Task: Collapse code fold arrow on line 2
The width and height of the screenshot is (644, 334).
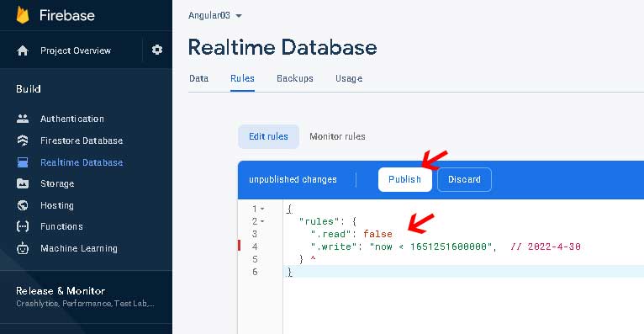Action: pos(262,221)
